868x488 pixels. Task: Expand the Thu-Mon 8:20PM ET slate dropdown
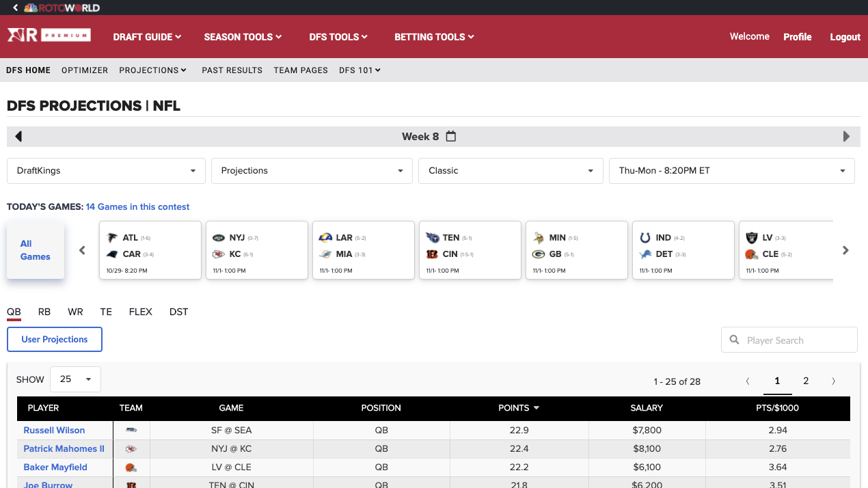731,171
